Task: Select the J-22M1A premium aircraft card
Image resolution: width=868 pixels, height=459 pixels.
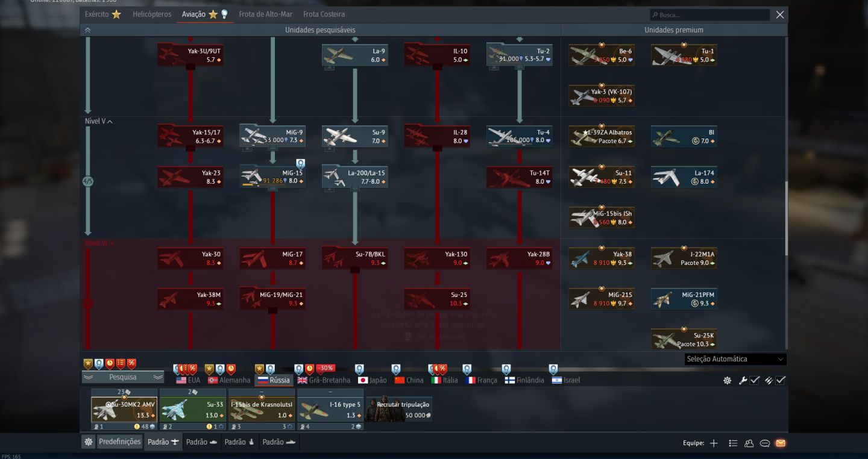Action: pyautogui.click(x=684, y=258)
